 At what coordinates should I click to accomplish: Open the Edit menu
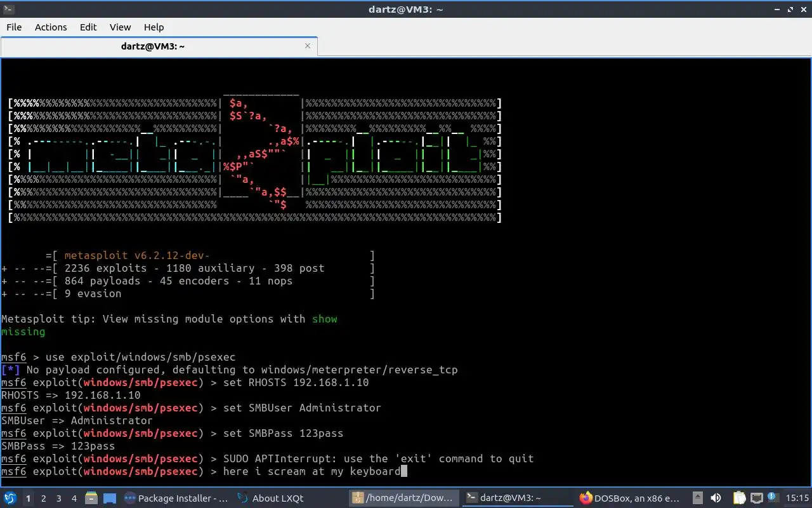pos(88,27)
